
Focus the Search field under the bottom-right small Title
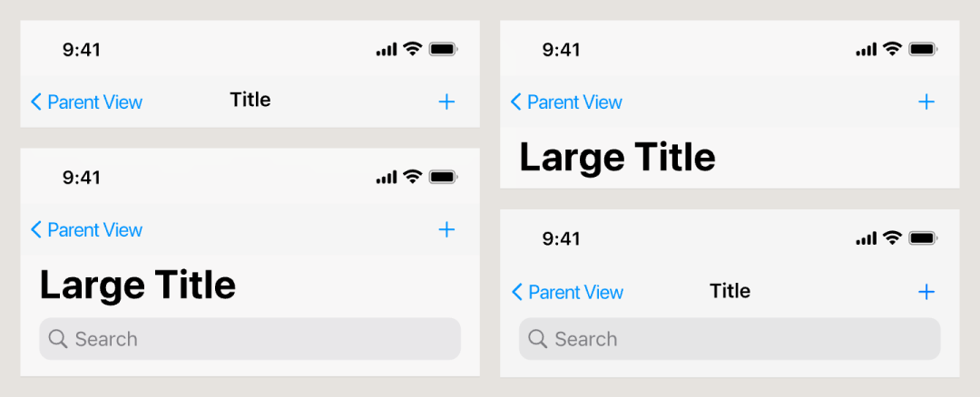[730, 339]
